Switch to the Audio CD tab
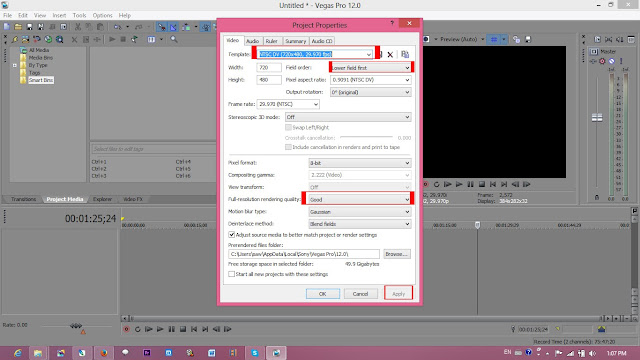 point(322,41)
